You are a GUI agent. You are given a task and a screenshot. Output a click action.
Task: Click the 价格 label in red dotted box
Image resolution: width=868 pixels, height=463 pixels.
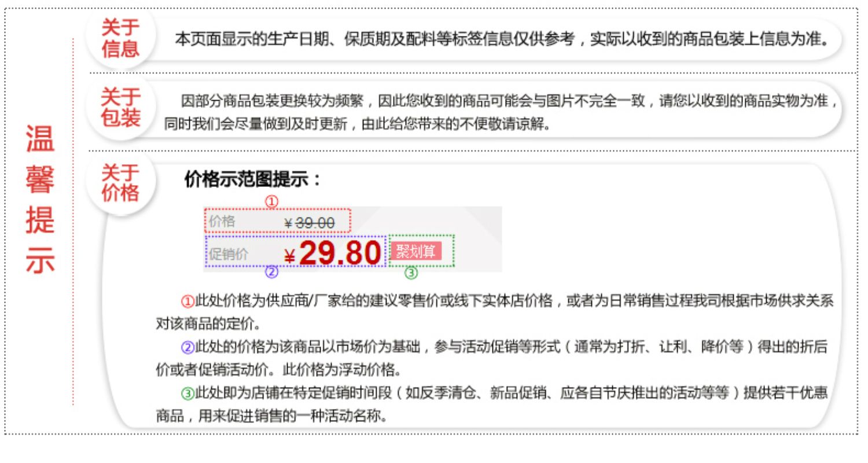[222, 221]
